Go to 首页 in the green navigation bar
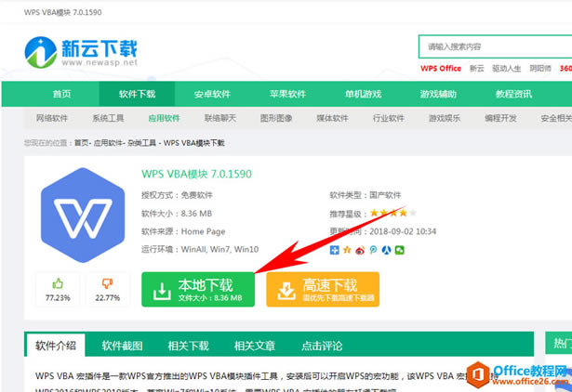Viewport: 572px width, 392px height. click(62, 94)
